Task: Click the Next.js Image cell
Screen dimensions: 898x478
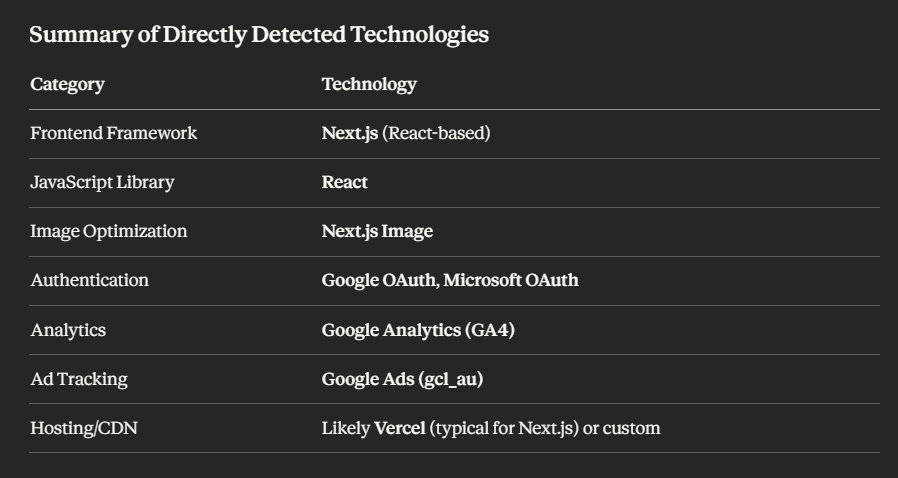Action: (377, 231)
